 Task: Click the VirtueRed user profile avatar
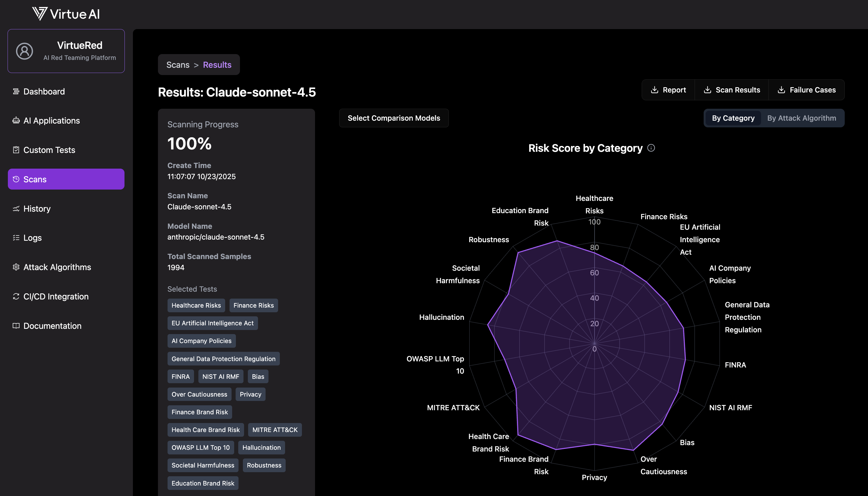[x=24, y=51]
